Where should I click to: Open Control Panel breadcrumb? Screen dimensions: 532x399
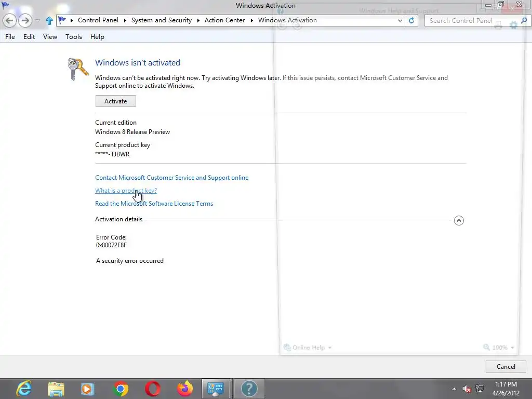[98, 20]
